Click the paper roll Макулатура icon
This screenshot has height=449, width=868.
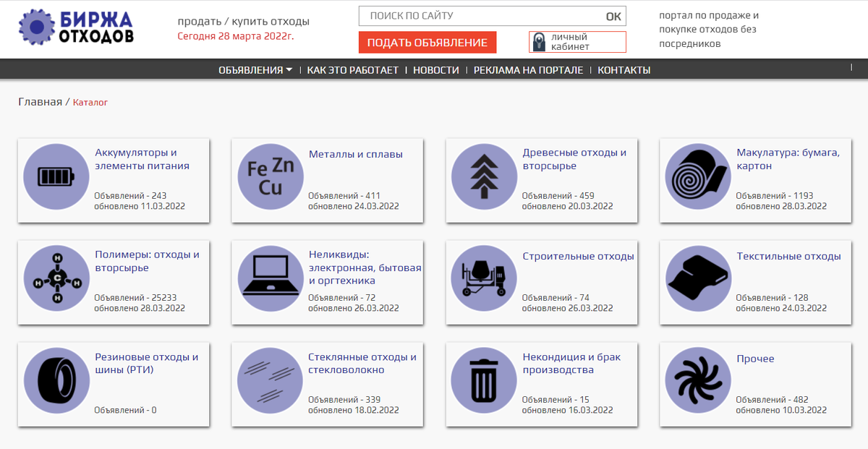tap(698, 176)
